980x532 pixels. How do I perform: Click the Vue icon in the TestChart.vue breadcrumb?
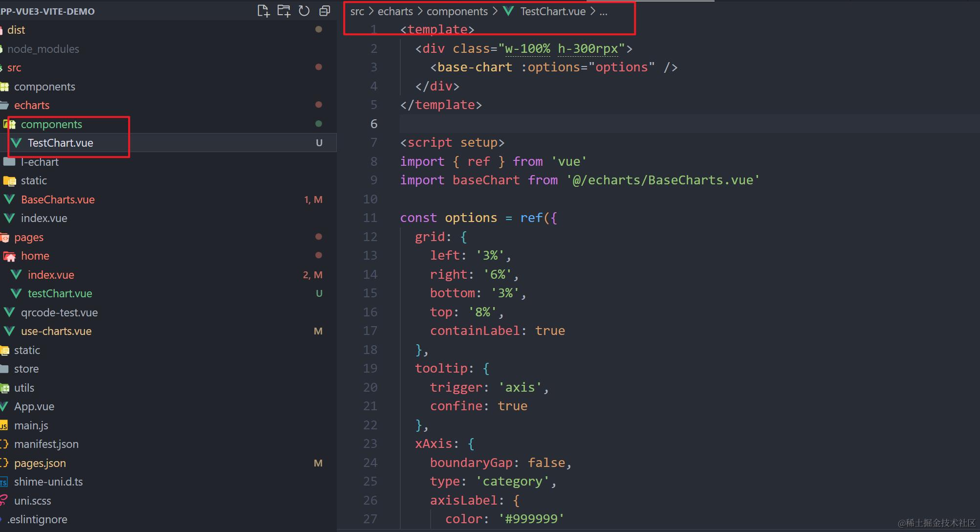508,11
